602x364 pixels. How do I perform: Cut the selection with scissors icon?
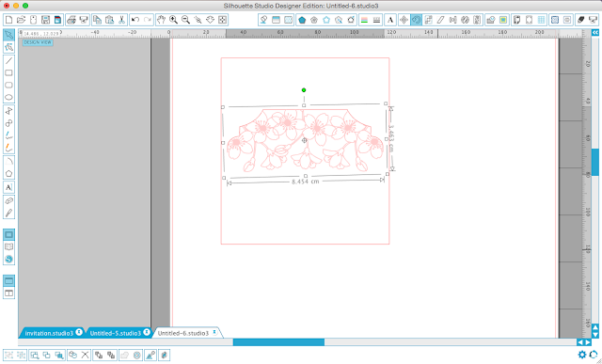(121, 20)
